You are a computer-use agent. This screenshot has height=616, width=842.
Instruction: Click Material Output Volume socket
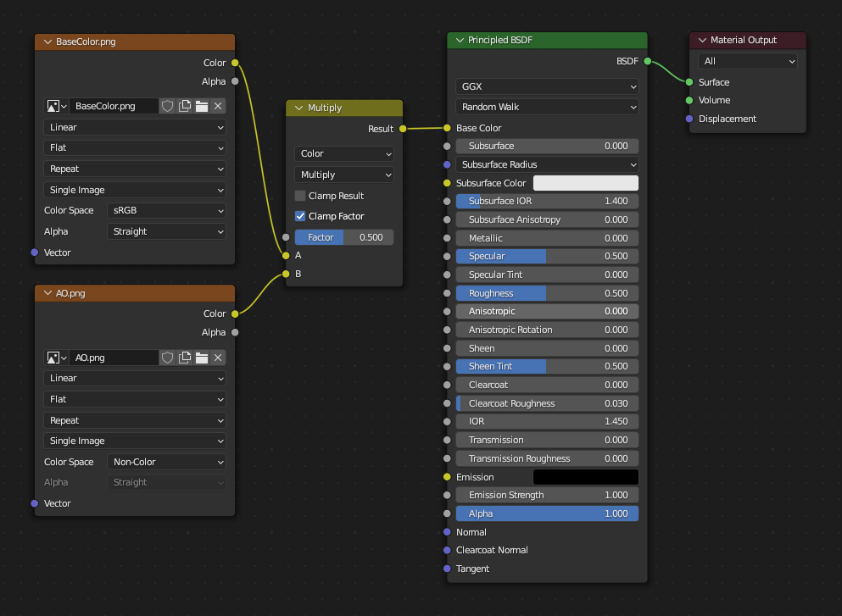[689, 100]
